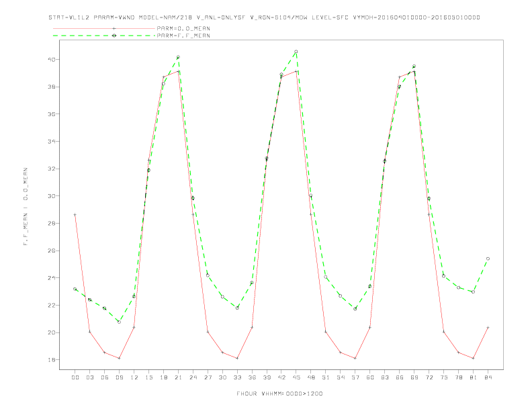The image size is (532, 411).
Task: Click the green circle marker at forecast hour 21
Action: coord(178,57)
